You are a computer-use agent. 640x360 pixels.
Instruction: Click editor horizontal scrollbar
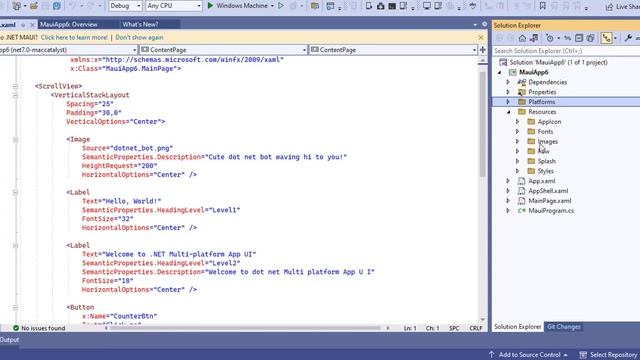pos(246,328)
